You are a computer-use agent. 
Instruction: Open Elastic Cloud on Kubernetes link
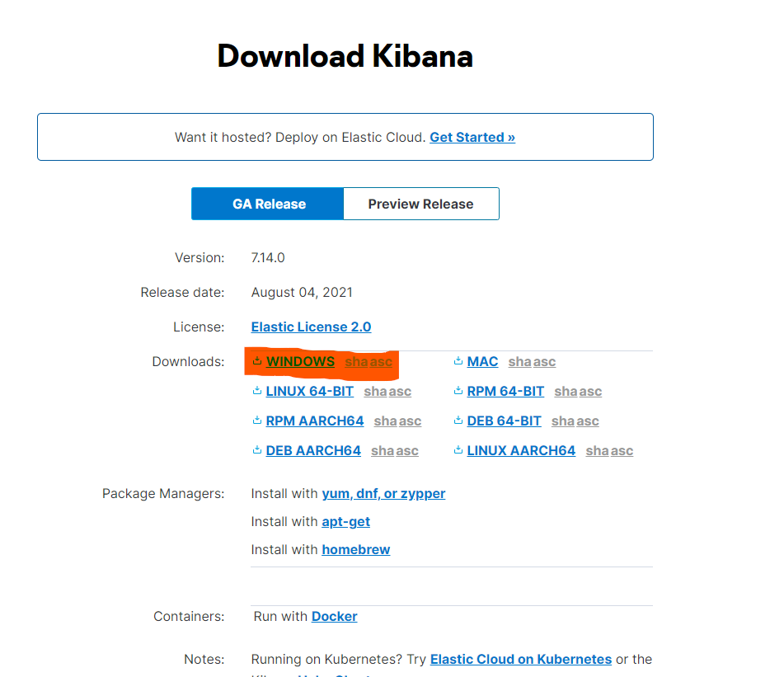pos(521,659)
